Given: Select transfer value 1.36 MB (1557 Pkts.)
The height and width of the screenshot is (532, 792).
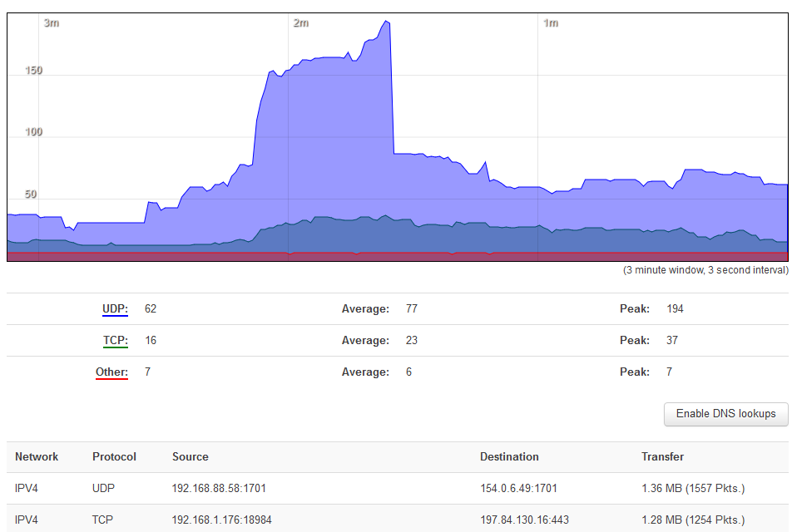Looking at the screenshot, I should point(693,489).
